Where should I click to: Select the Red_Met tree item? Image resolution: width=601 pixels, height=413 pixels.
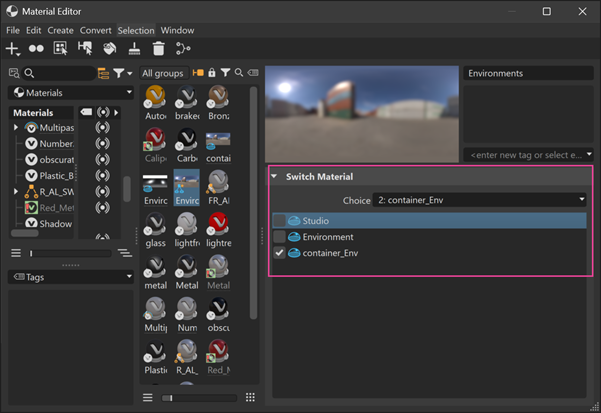(x=49, y=208)
